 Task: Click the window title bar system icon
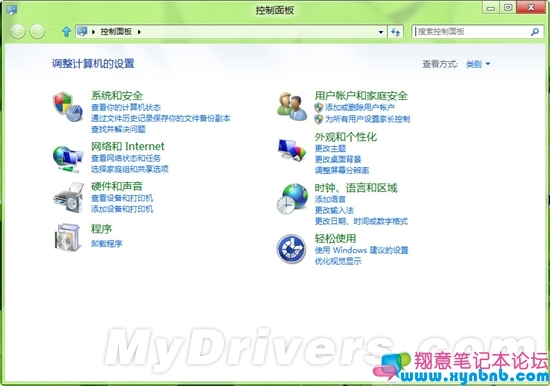pos(12,9)
